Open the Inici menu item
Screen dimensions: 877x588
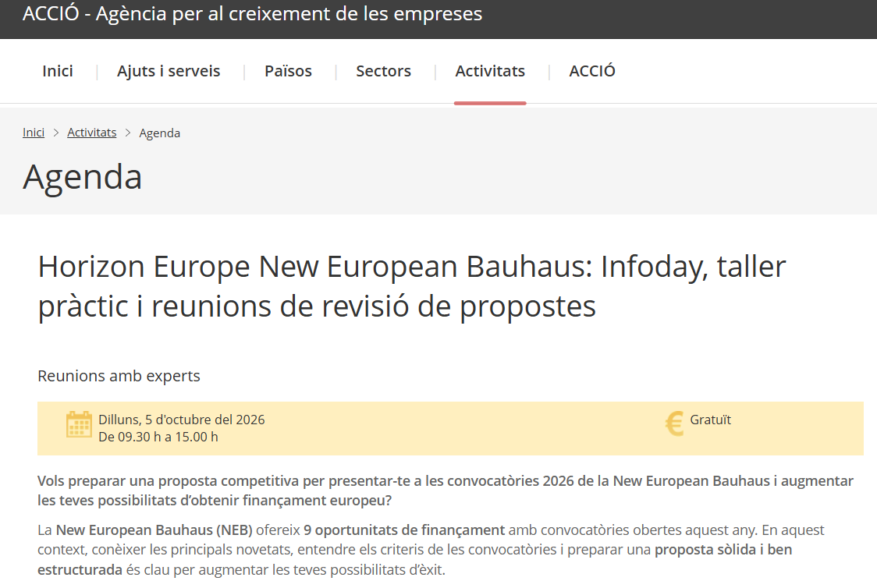point(58,71)
